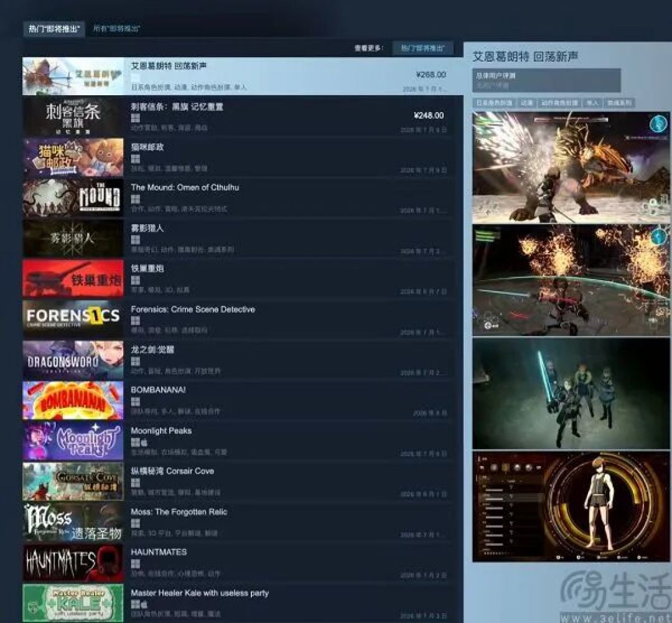Click the Moonlight Peaks game title
This screenshot has height=623, width=672.
click(161, 431)
